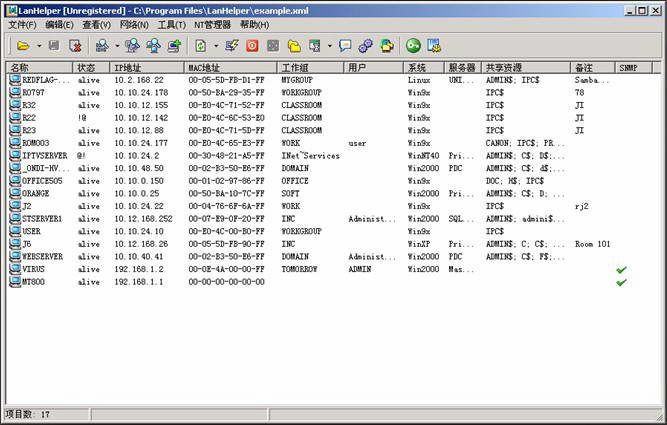Screen dimensions: 667x425
Task: Sort by 共享资源 column header
Action: (526, 68)
